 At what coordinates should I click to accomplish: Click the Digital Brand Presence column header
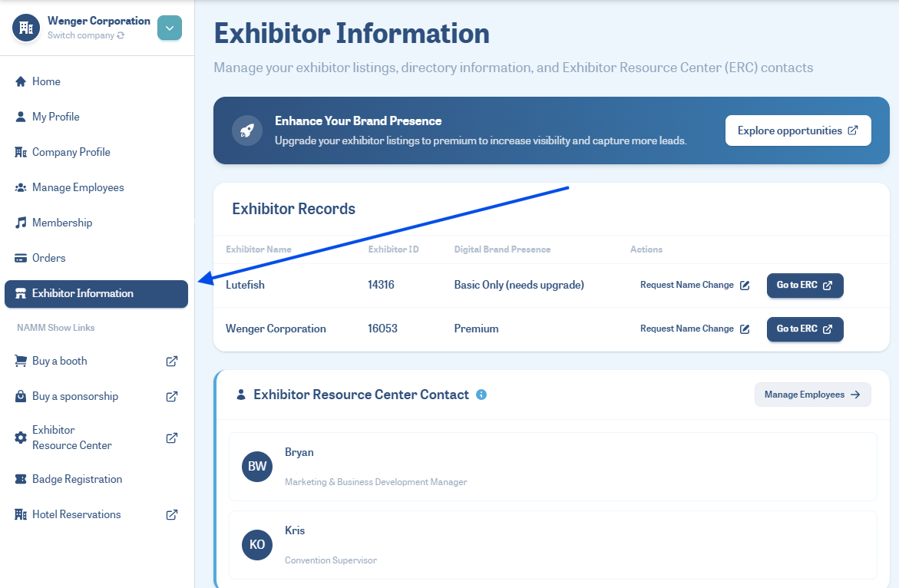pyautogui.click(x=502, y=249)
